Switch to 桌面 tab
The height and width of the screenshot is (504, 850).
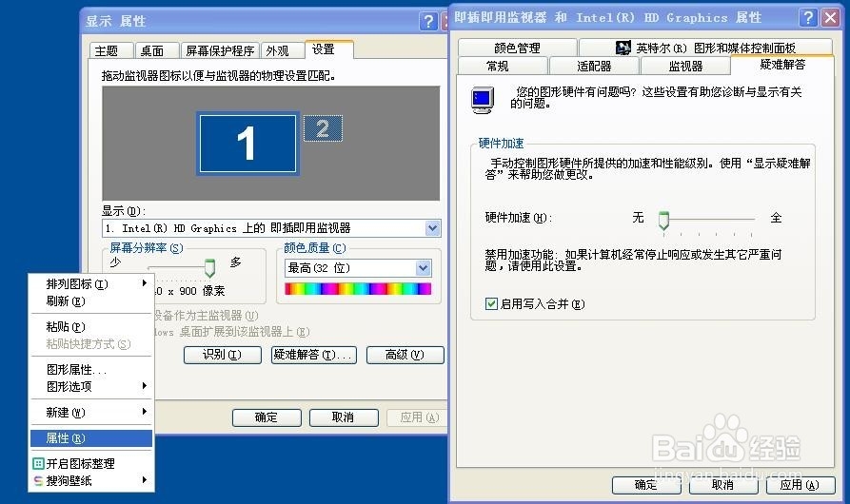pos(157,51)
